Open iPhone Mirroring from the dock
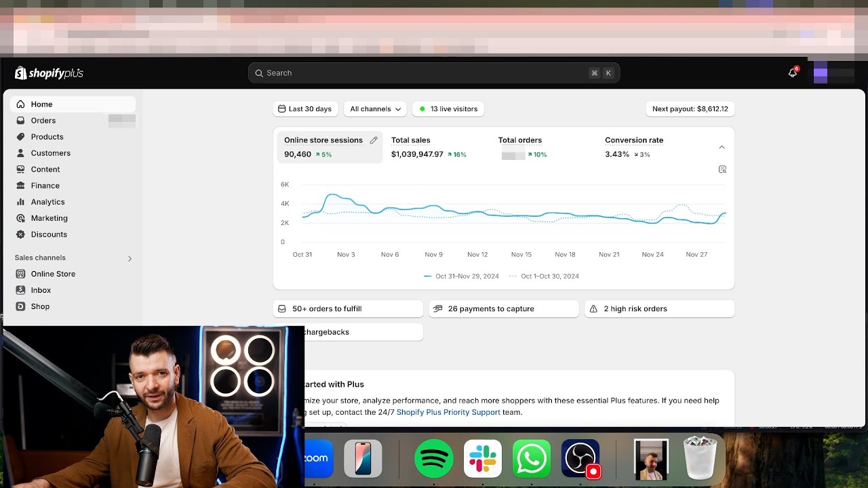Screen dimensions: 868x488 (363, 459)
